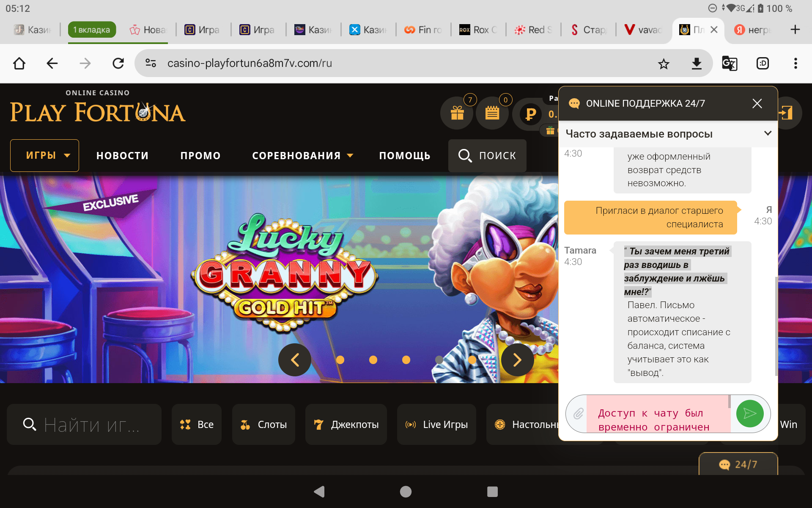Viewport: 812px width, 508px height.
Task: Click the ПОИСК search button
Action: tap(487, 156)
